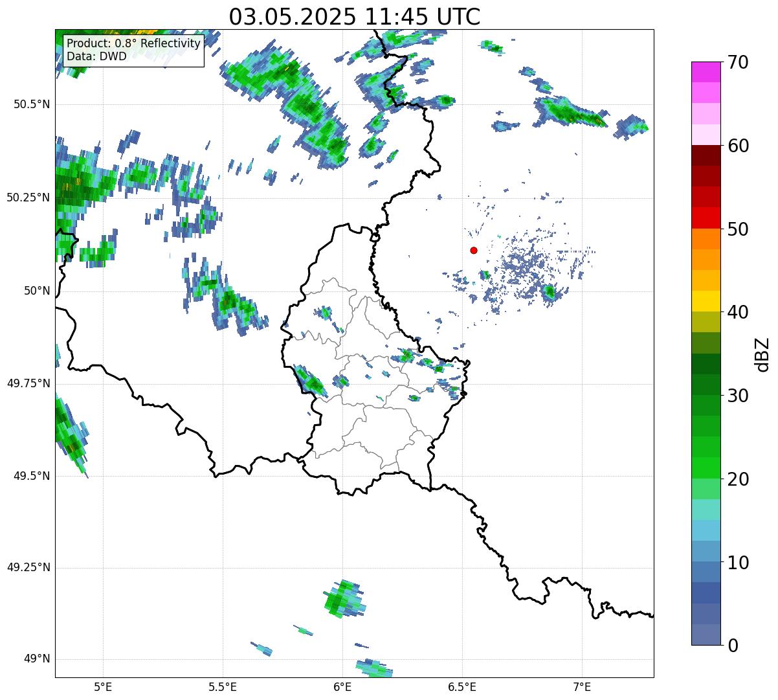Click the colorbar tick label '30'
This screenshot has width=778, height=700.
tap(737, 396)
